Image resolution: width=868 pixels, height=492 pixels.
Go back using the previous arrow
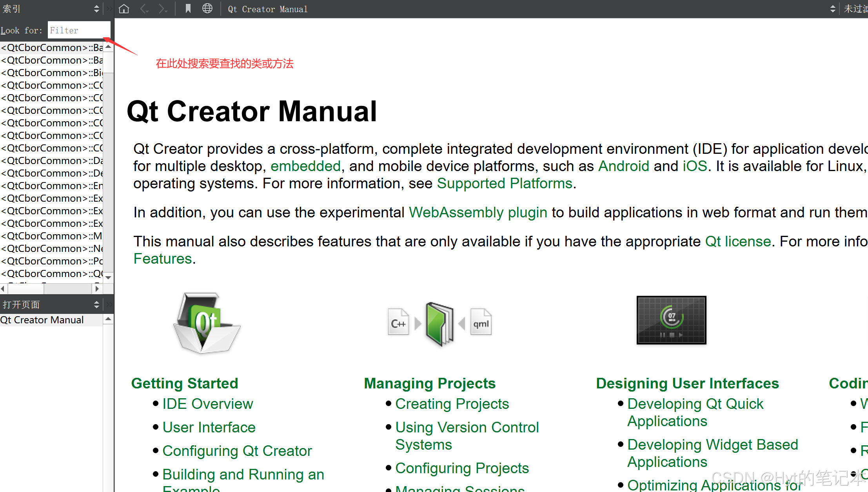point(144,9)
